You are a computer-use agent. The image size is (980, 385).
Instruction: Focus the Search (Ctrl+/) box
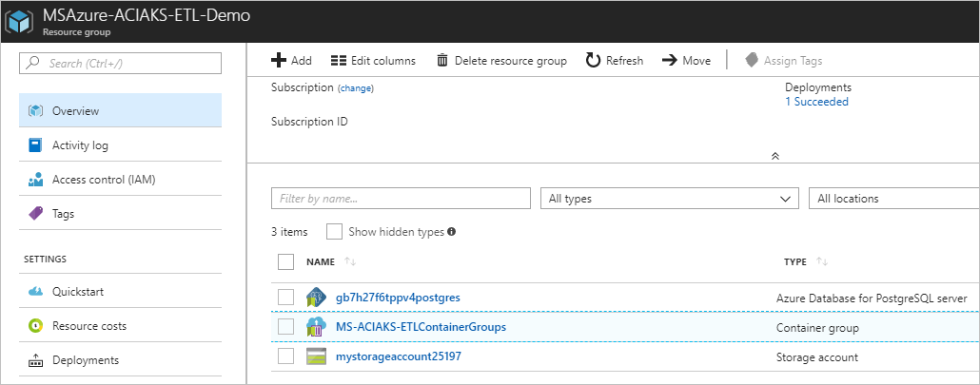click(121, 63)
